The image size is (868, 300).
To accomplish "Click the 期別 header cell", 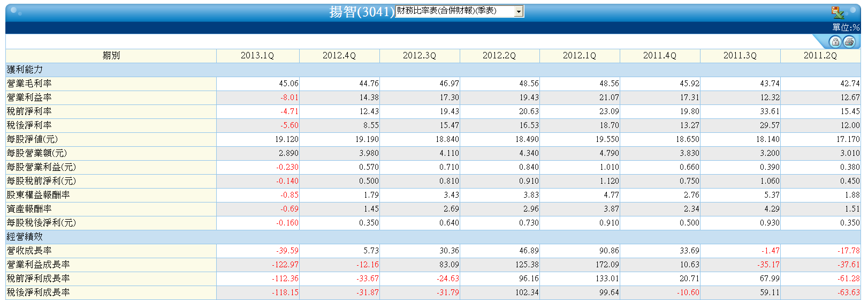I will pyautogui.click(x=111, y=56).
